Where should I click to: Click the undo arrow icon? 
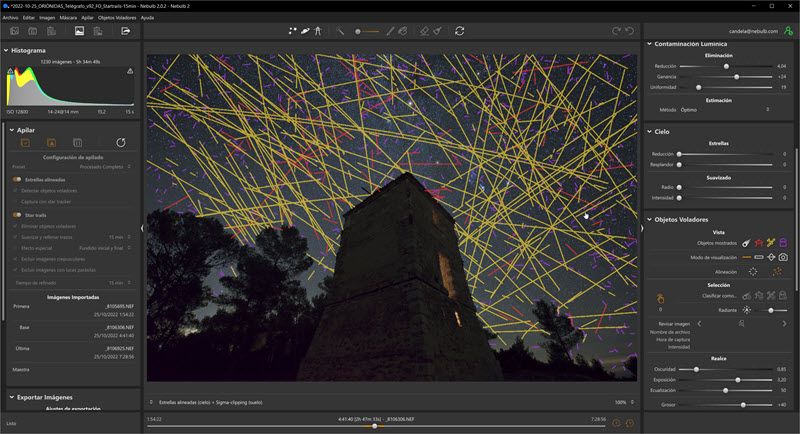630,31
